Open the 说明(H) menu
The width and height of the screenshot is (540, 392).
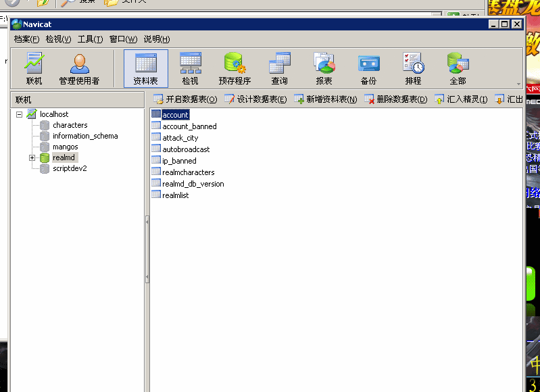click(157, 39)
